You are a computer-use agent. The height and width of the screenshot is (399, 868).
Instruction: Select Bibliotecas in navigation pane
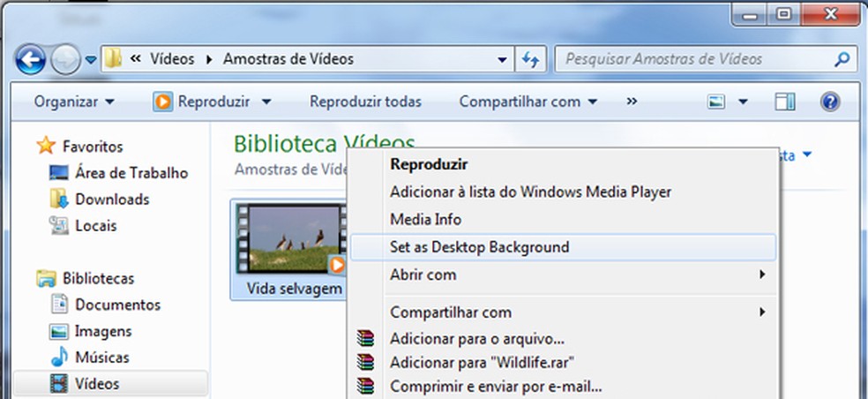pos(98,278)
